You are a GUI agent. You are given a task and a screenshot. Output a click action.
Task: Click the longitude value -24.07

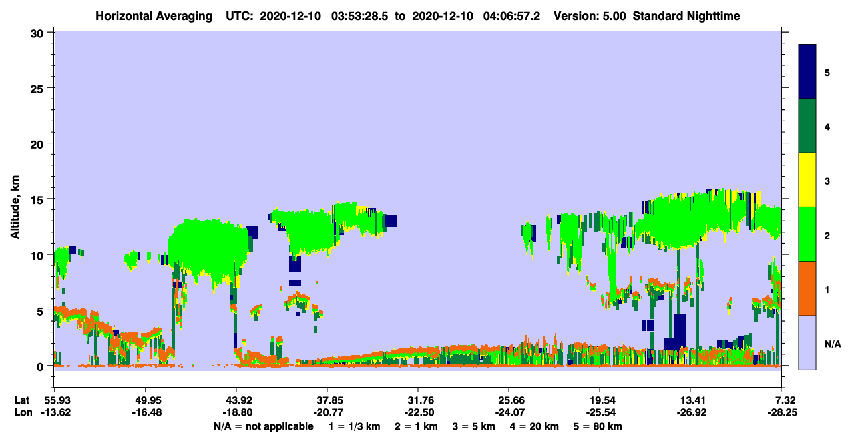click(509, 413)
